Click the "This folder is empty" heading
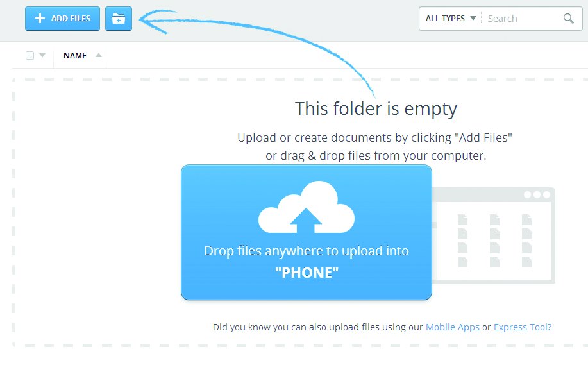 click(x=376, y=109)
